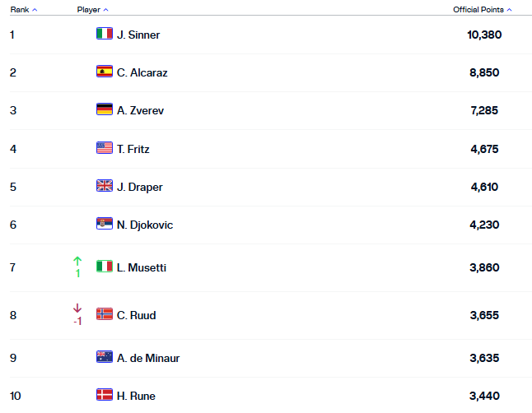The image size is (532, 413).
Task: Open L. Musetti's player profile
Action: pyautogui.click(x=142, y=267)
